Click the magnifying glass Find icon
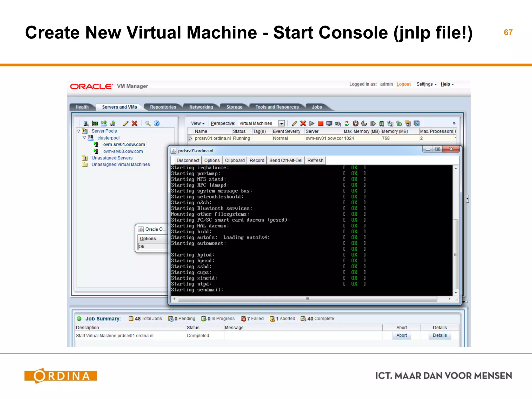 click(148, 123)
